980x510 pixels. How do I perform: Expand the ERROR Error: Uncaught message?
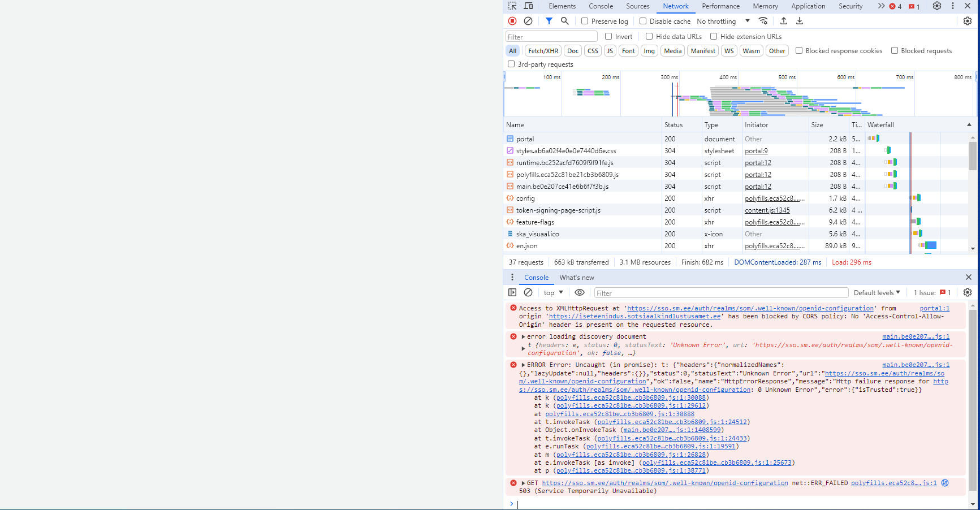(x=523, y=365)
